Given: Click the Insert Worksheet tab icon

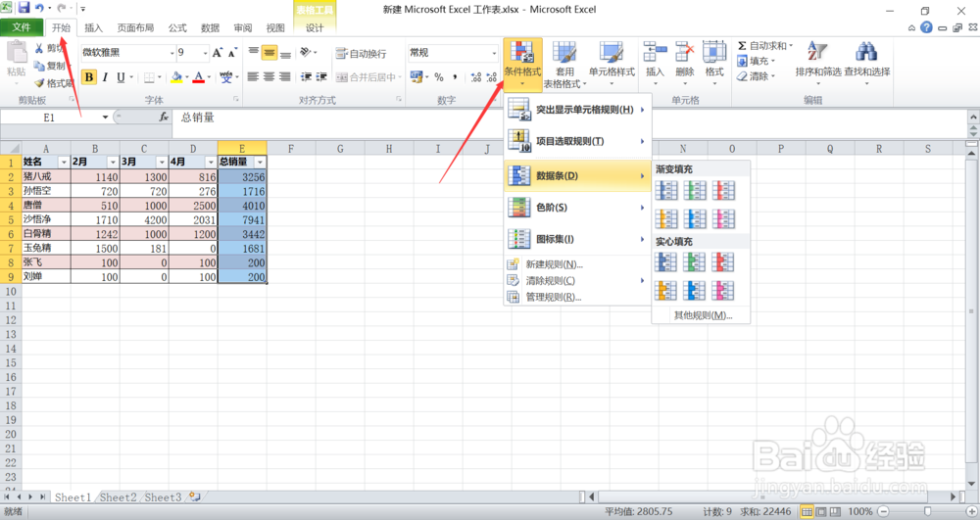Looking at the screenshot, I should tap(195, 496).
